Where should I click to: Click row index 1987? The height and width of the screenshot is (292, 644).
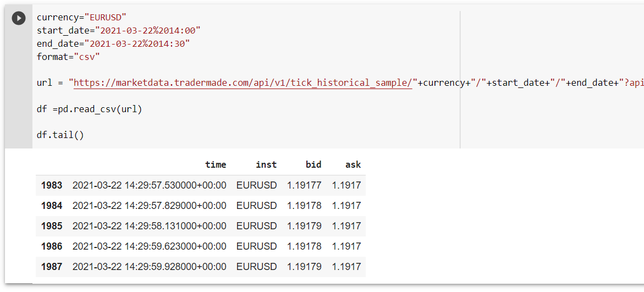point(52,267)
